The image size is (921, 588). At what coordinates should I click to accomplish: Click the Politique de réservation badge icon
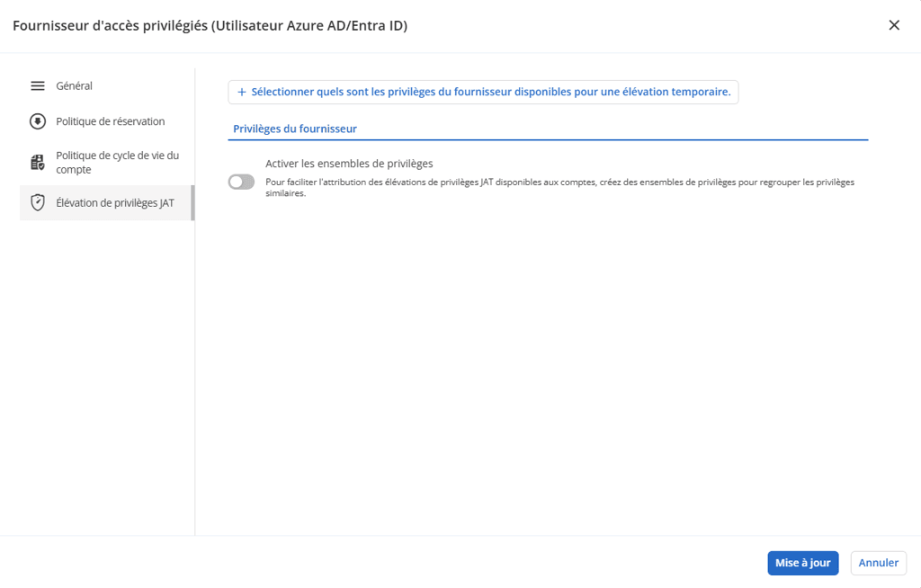click(38, 121)
